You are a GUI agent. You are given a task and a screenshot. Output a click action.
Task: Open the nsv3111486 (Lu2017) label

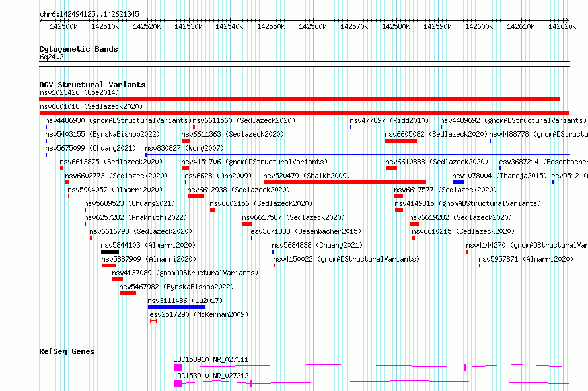pyautogui.click(x=185, y=301)
